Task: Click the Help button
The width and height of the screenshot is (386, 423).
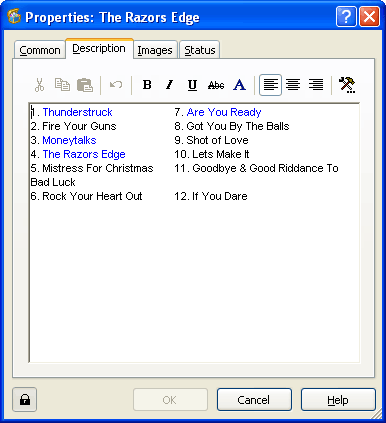Action: point(338,400)
